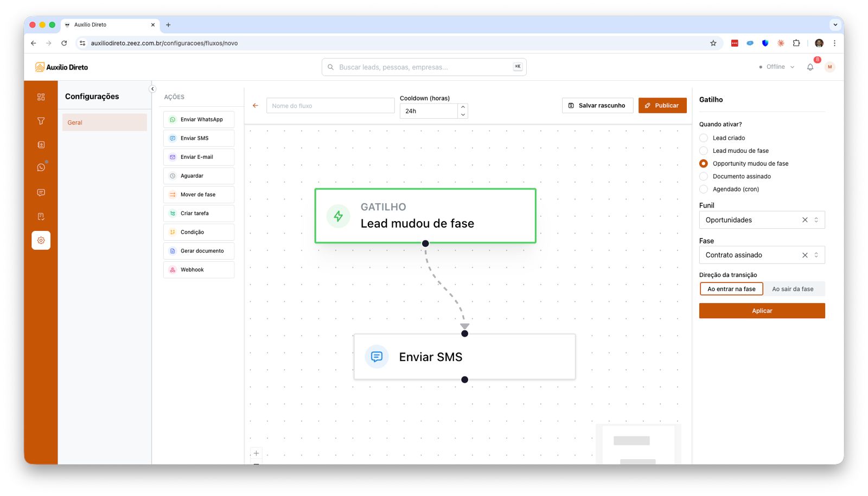The width and height of the screenshot is (868, 496).
Task: Add an Aguardar wait action
Action: (x=199, y=176)
